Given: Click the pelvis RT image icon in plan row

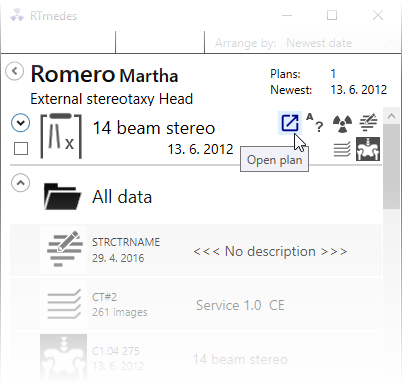Looking at the screenshot, I should (x=368, y=149).
